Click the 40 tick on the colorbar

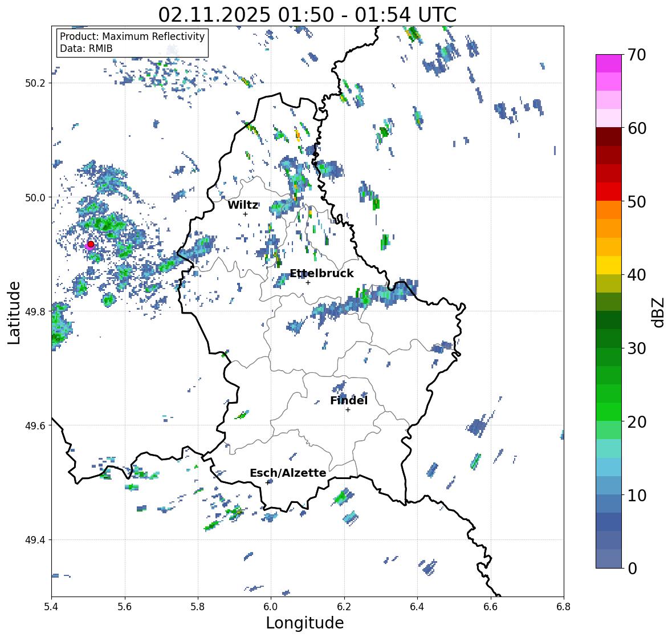click(637, 275)
